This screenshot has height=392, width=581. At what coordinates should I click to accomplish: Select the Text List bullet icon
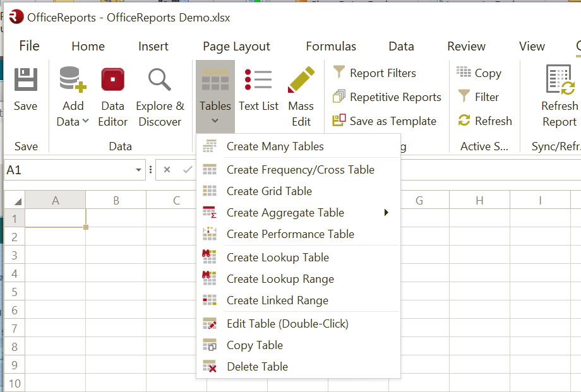click(258, 80)
